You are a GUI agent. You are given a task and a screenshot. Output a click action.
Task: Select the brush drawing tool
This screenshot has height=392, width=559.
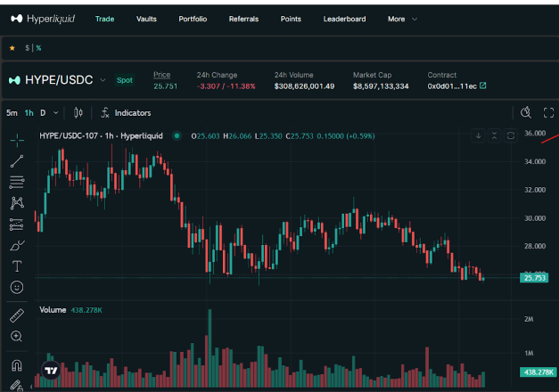coord(17,245)
